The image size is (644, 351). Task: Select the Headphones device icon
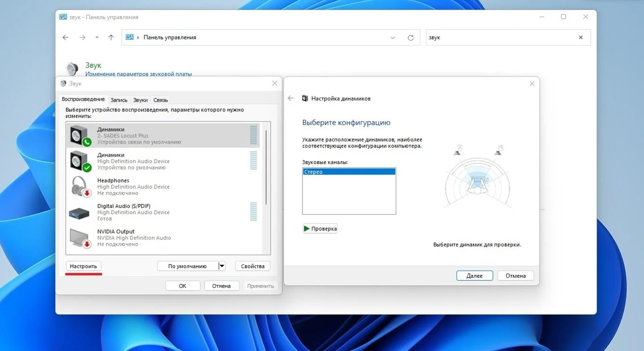coord(80,186)
